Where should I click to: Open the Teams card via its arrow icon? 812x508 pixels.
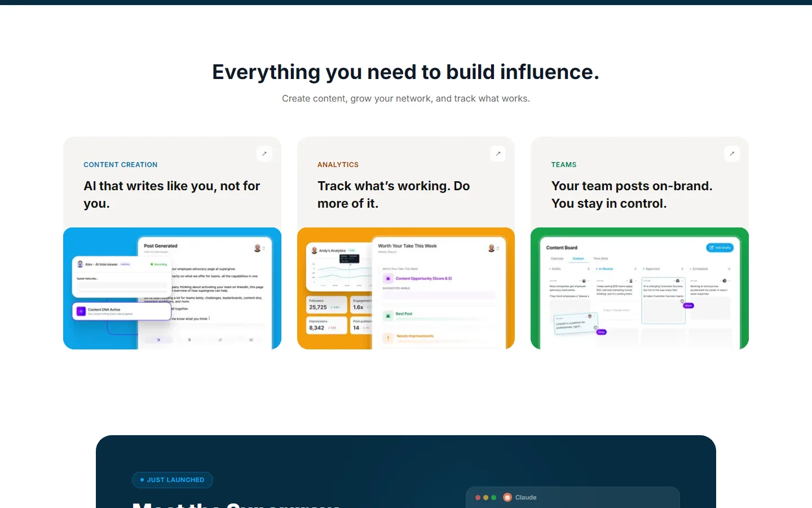click(x=732, y=154)
